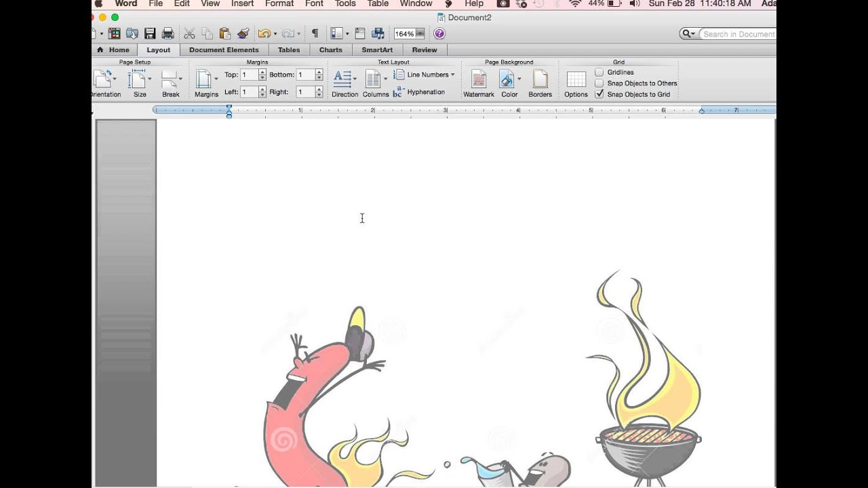
Task: Uncheck Snap Objects to Grid
Action: pyautogui.click(x=599, y=94)
